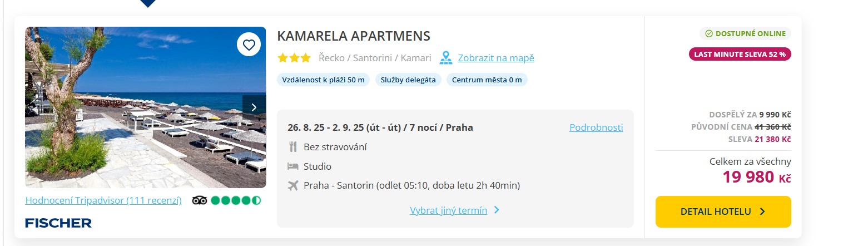Click the bed icon next to Studio

pos(293,166)
